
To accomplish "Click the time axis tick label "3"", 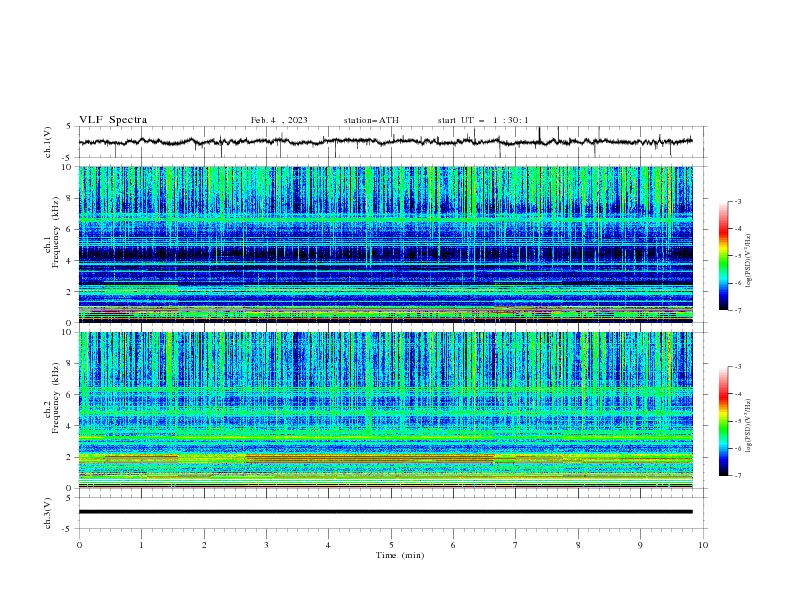I will click(x=266, y=545).
